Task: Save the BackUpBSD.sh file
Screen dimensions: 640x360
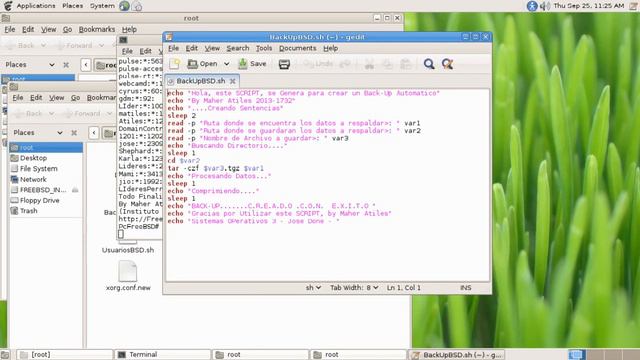Action: [252, 64]
